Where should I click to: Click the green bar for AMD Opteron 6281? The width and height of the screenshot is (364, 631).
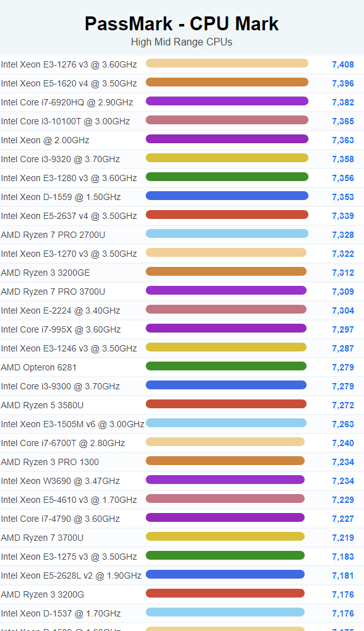coord(226,366)
